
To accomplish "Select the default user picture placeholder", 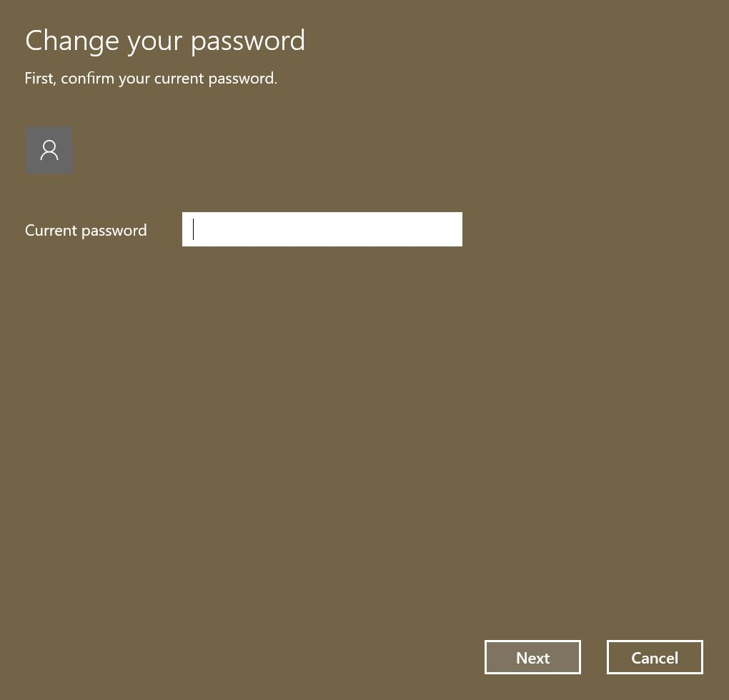I will coord(49,150).
